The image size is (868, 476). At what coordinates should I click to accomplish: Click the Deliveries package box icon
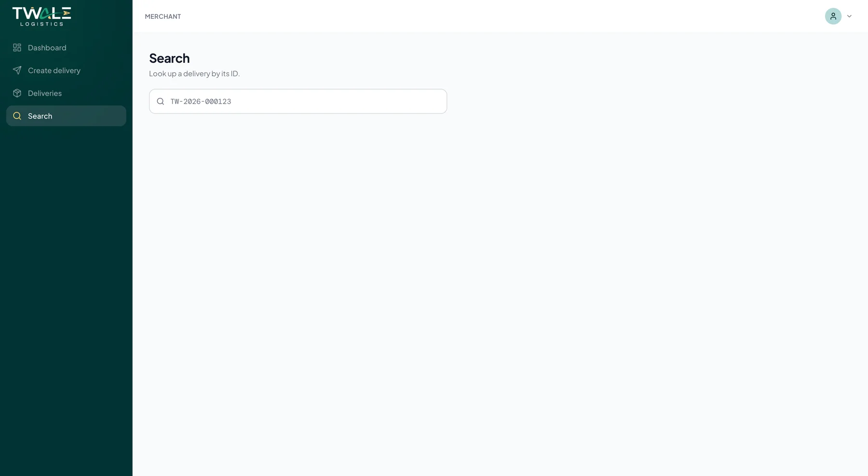(17, 93)
